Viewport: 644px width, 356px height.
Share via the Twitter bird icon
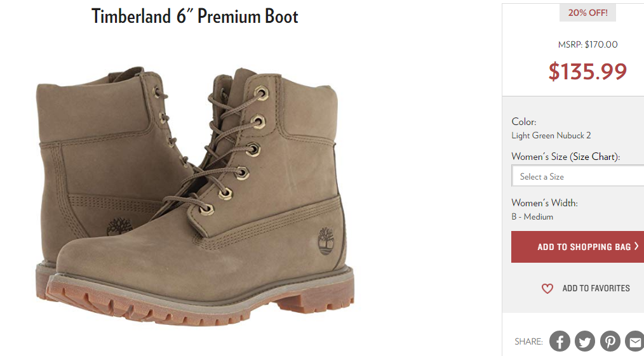[x=585, y=341]
